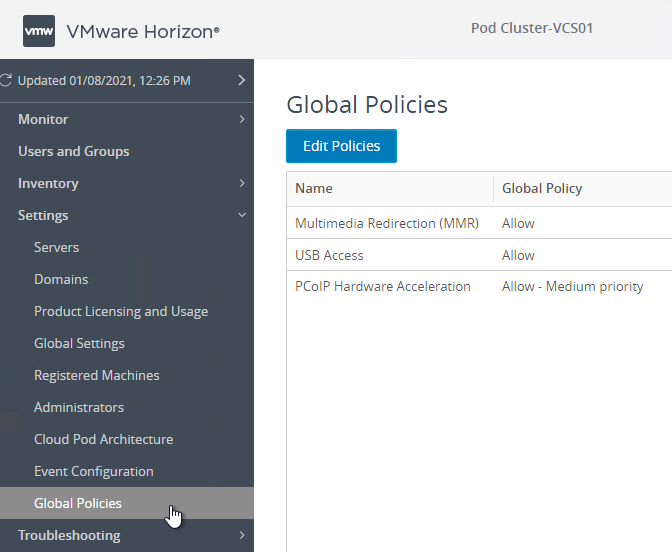Collapse the Settings section chevron
This screenshot has height=552, width=672.
coord(242,215)
